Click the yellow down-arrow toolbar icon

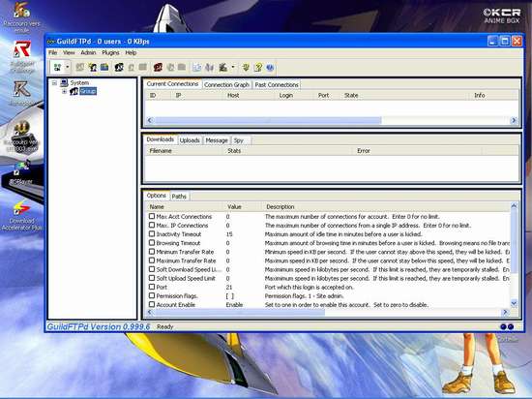[246, 67]
